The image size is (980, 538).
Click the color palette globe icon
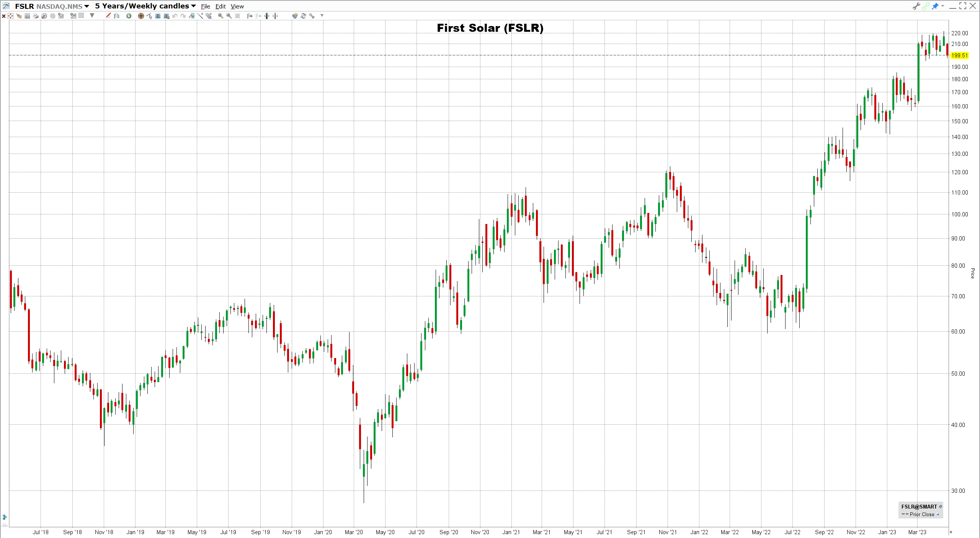[x=294, y=16]
